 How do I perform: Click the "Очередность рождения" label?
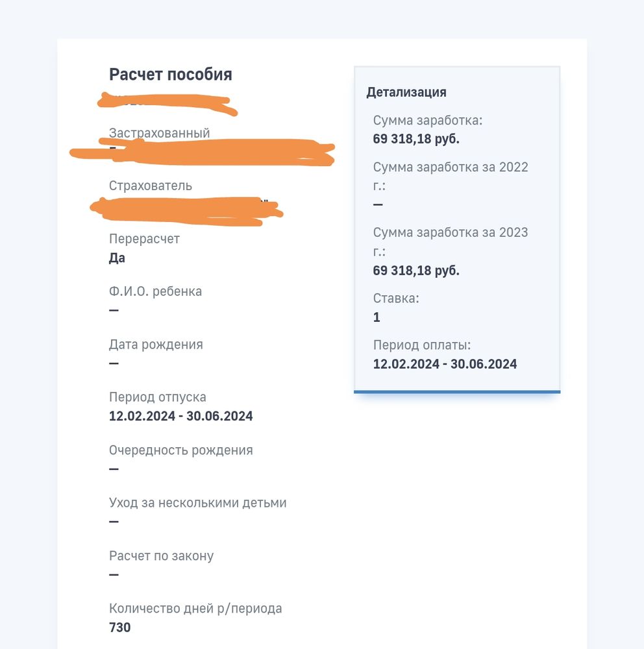coord(181,450)
